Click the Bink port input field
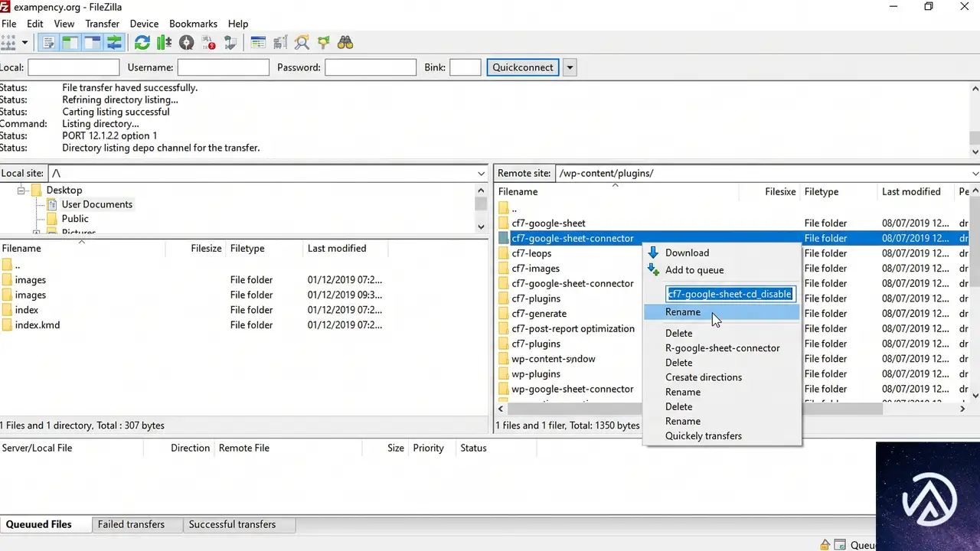The width and height of the screenshot is (980, 551). pyautogui.click(x=465, y=67)
